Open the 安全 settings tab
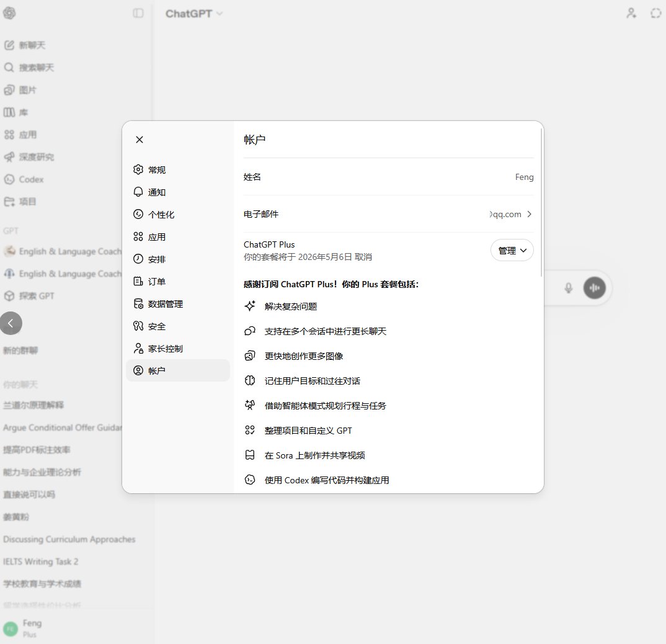Screen dimensions: 666x644 click(178, 326)
